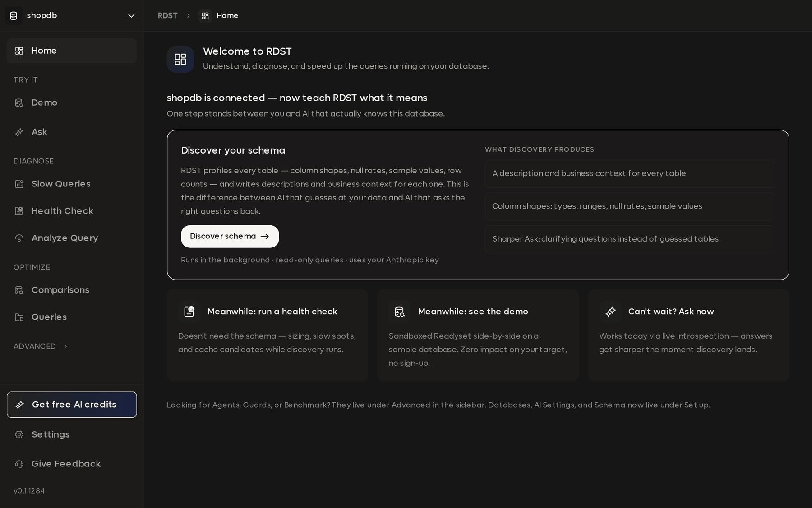Click the Demo database icon in the sidebar
This screenshot has height=508, width=812.
tap(19, 103)
